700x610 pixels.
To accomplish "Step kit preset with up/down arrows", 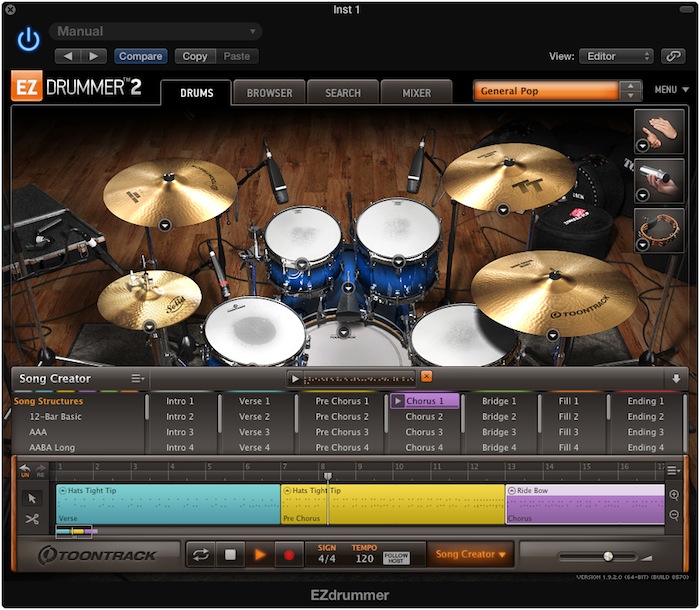I will [x=630, y=91].
